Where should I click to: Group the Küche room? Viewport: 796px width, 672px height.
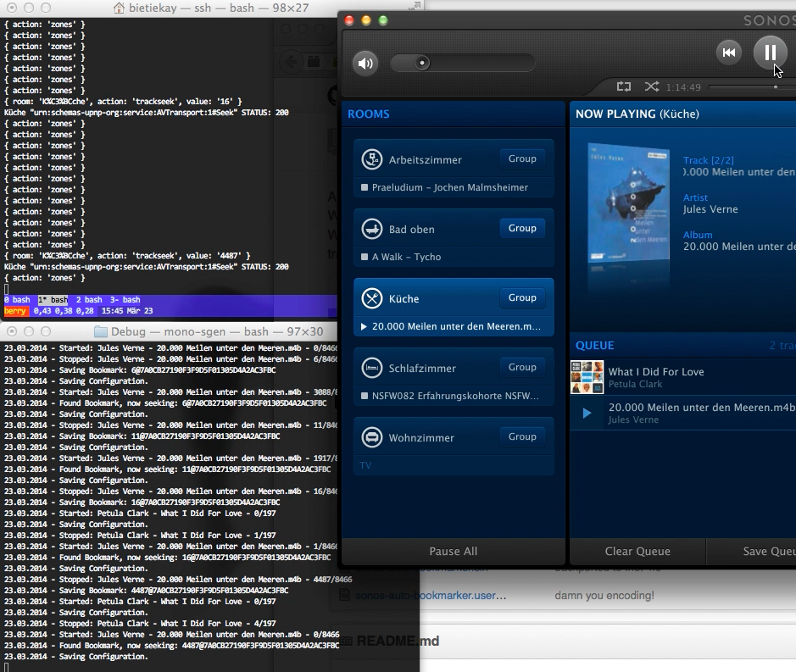click(522, 298)
